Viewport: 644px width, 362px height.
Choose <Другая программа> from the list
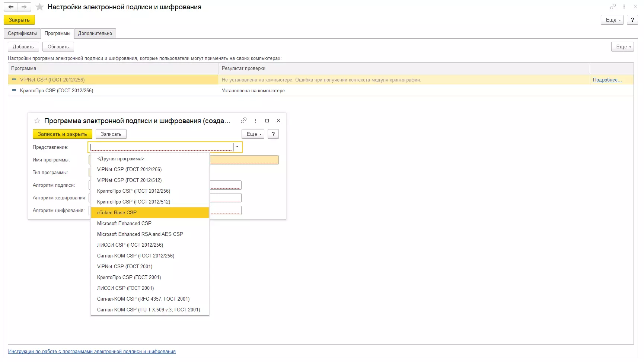pyautogui.click(x=150, y=159)
